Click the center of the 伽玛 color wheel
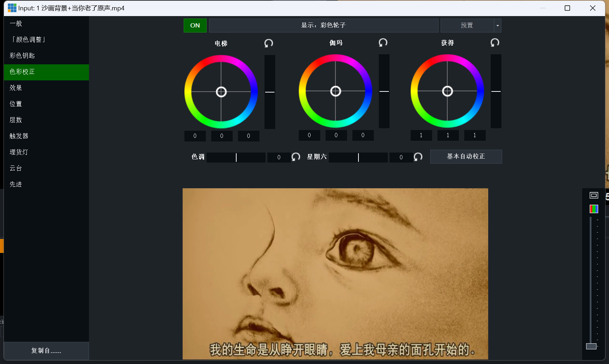609x364 pixels. tap(335, 91)
